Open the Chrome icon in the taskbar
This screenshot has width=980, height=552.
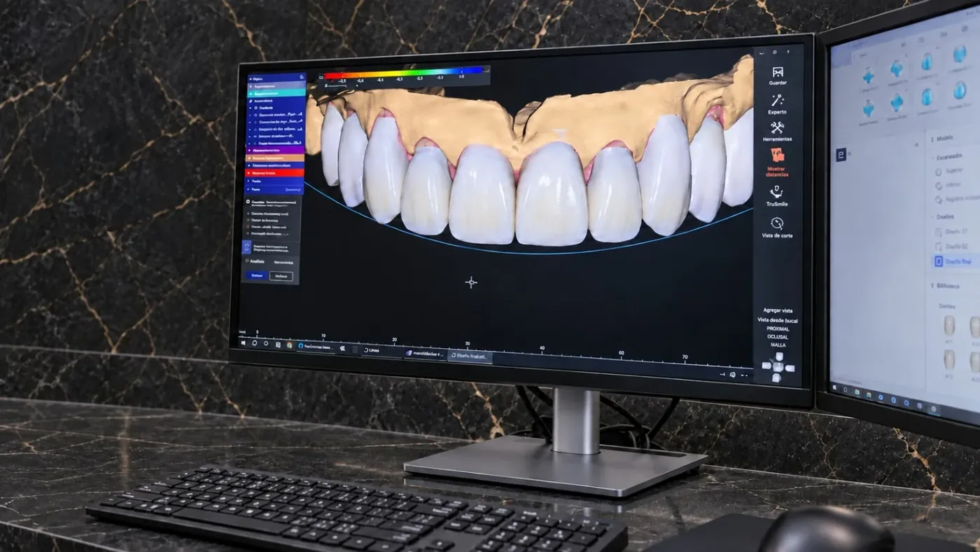tap(289, 345)
